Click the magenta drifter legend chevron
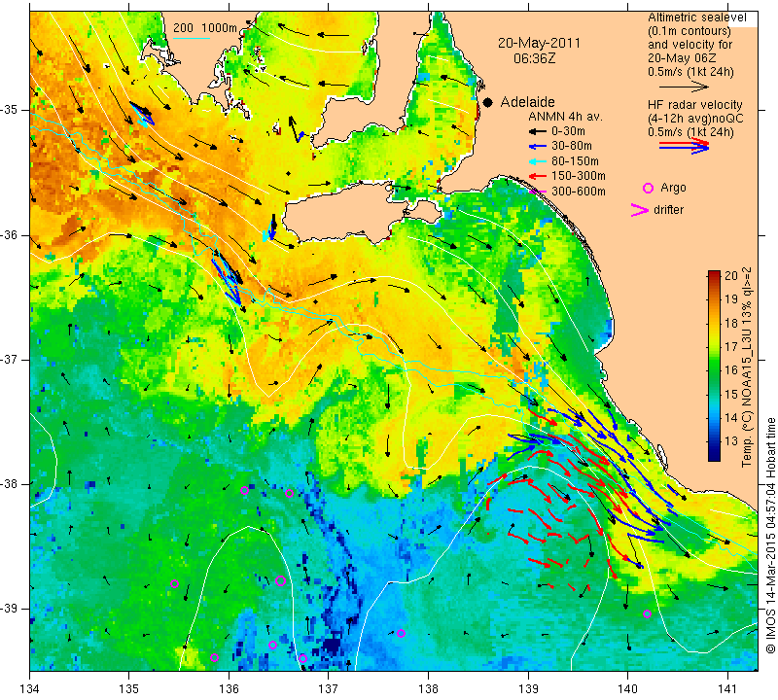Viewport: 778px width, 700px height. click(x=640, y=210)
